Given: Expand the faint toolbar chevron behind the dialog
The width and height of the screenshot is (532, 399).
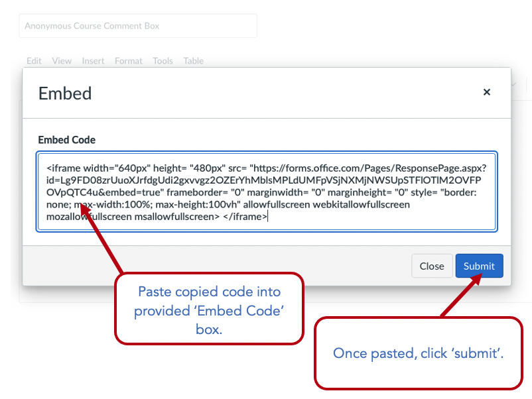Looking at the screenshot, I should click(515, 84).
